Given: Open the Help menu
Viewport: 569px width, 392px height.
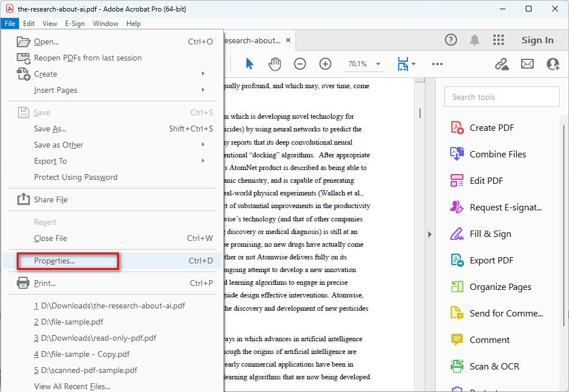Looking at the screenshot, I should tap(133, 24).
